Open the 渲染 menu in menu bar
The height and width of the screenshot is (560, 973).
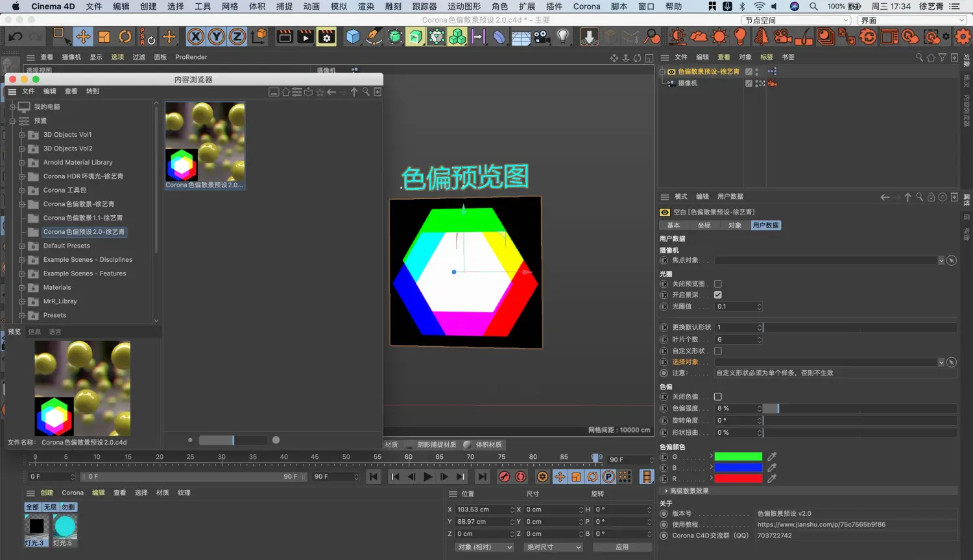366,6
